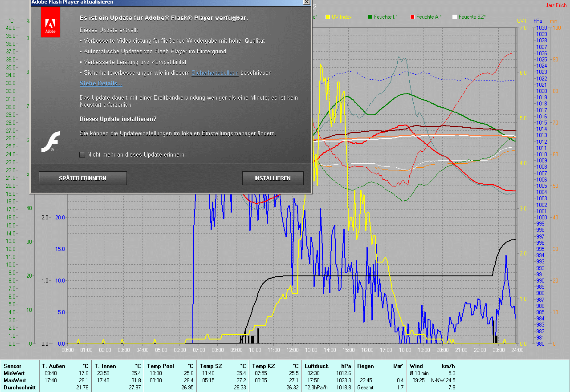
Task: Select the T. Außen column header
Action: tap(54, 366)
